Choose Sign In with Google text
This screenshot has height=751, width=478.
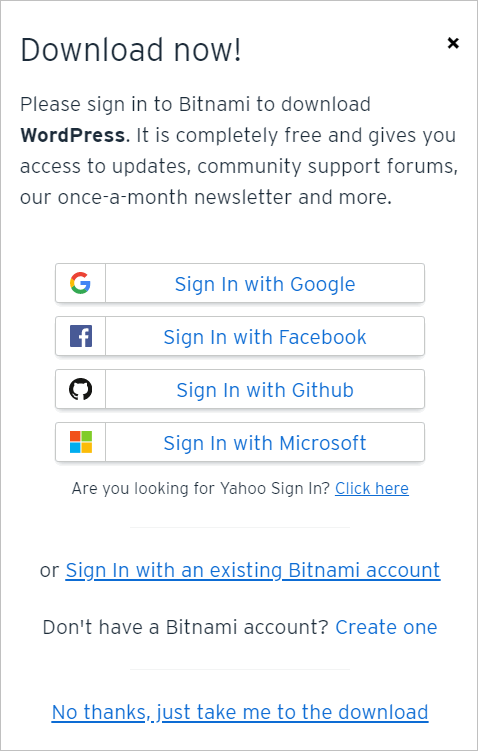coord(265,284)
